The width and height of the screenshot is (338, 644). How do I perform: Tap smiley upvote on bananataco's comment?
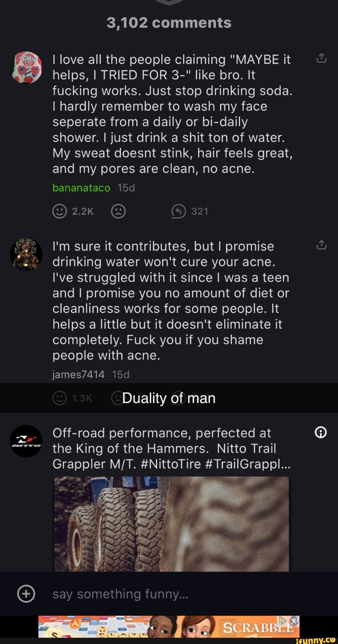59,211
